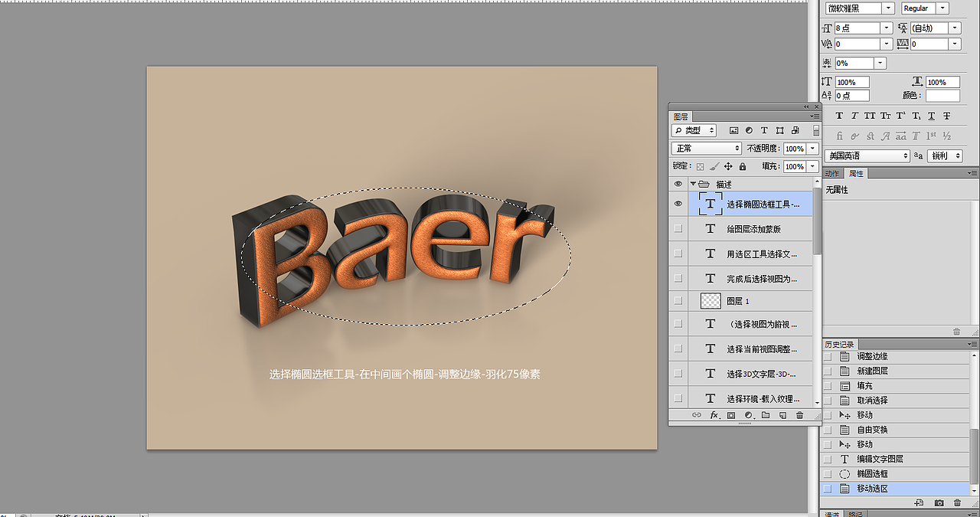Click the adjustment layer filter icon
The image size is (980, 517).
(749, 131)
